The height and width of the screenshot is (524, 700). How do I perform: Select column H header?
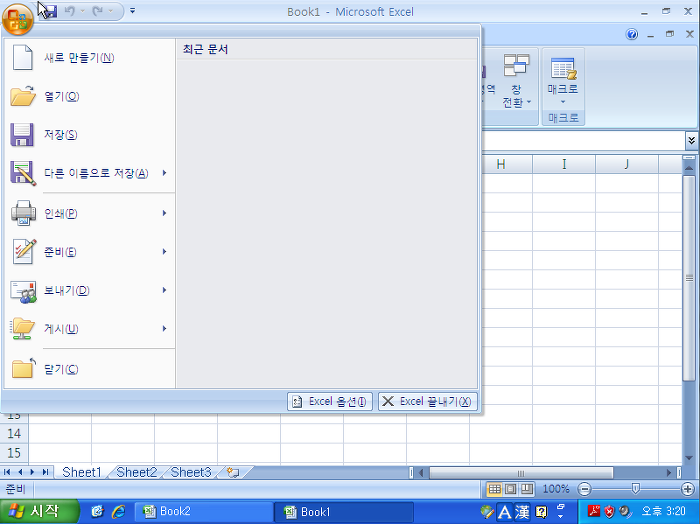(501, 165)
